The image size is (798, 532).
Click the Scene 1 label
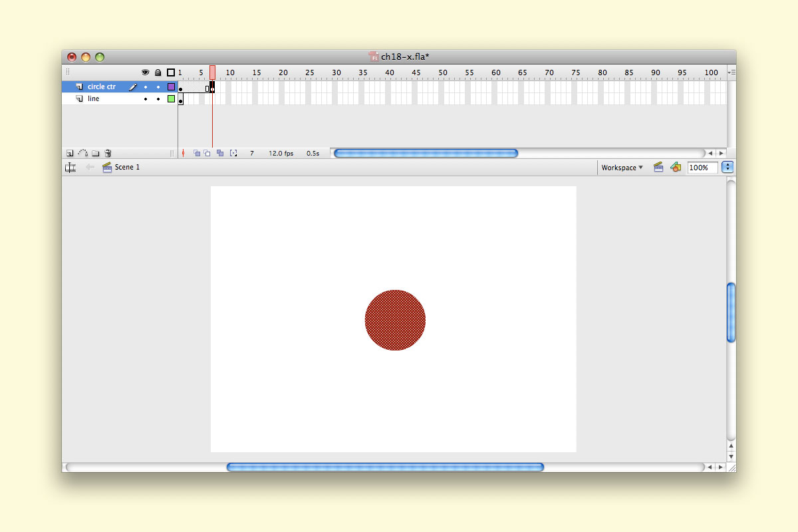[127, 168]
